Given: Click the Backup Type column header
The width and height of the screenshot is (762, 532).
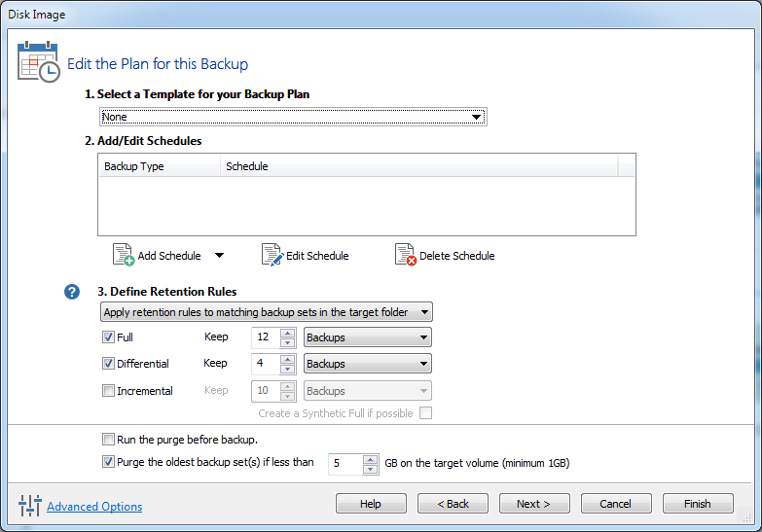Looking at the screenshot, I should [x=159, y=166].
